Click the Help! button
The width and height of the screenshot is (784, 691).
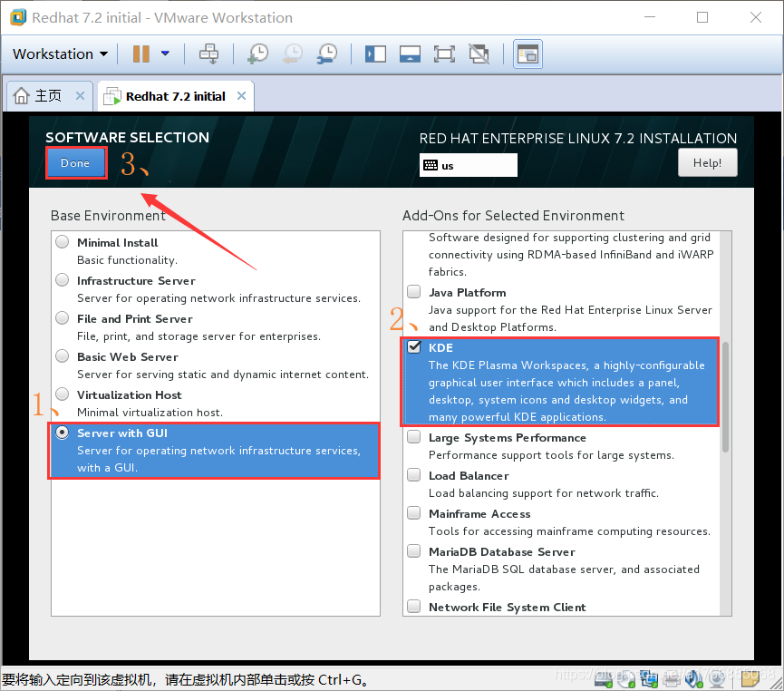point(707,162)
